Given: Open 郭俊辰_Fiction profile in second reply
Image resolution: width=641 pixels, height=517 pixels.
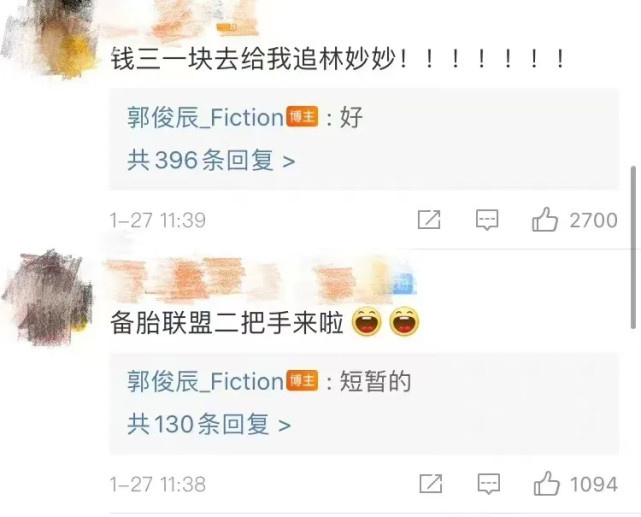Looking at the screenshot, I should 205,382.
